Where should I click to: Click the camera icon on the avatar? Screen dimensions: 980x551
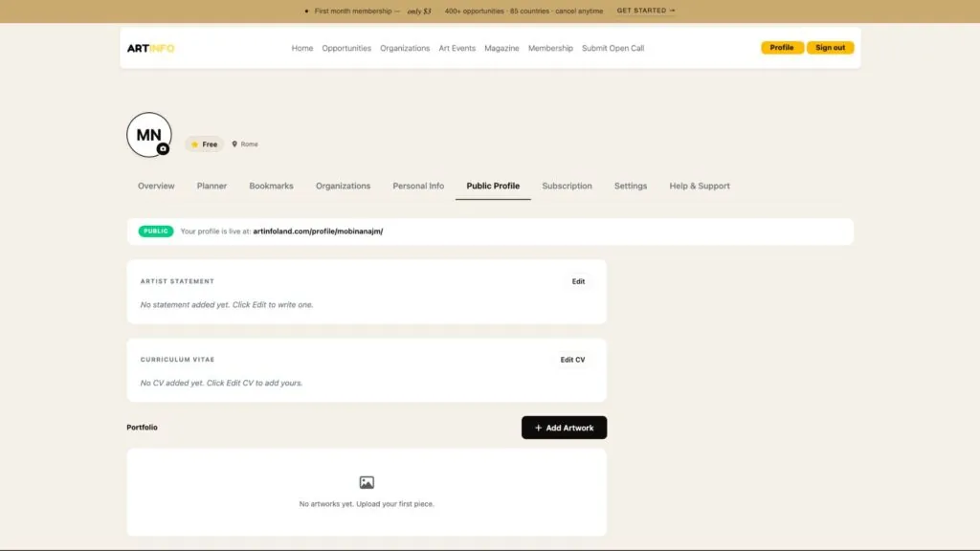(163, 148)
